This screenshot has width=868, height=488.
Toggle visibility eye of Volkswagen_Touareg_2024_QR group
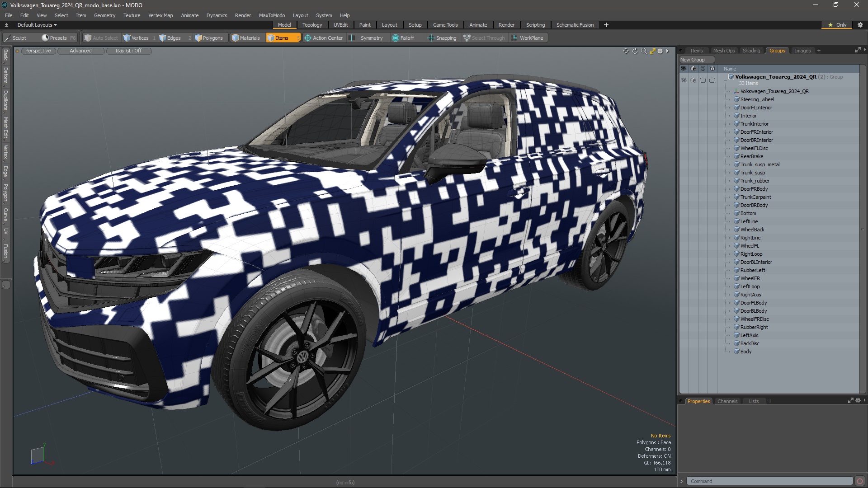(684, 80)
